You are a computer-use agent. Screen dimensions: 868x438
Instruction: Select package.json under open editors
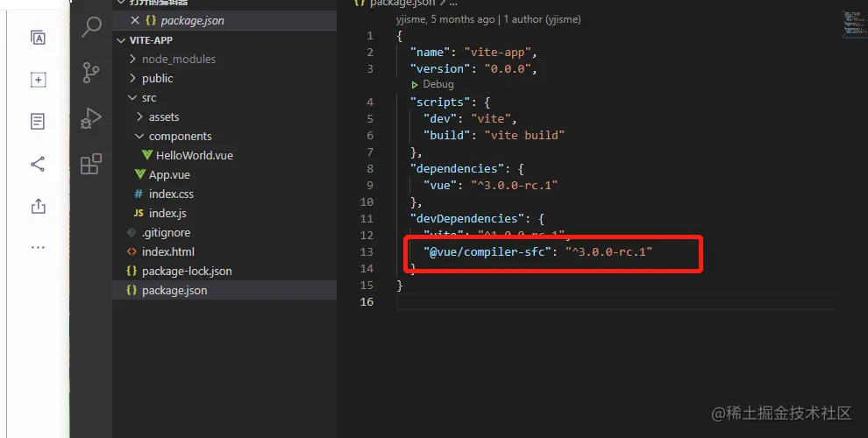[224, 20]
